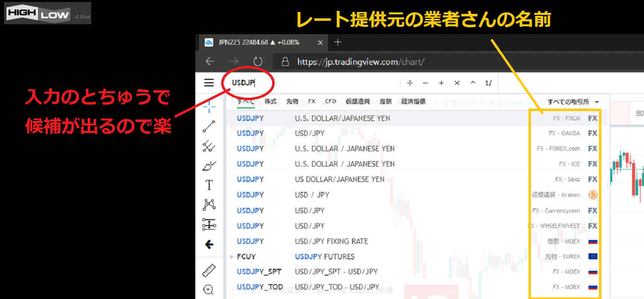
Task: Choose the pitchfork drawing tool
Action: point(209,146)
